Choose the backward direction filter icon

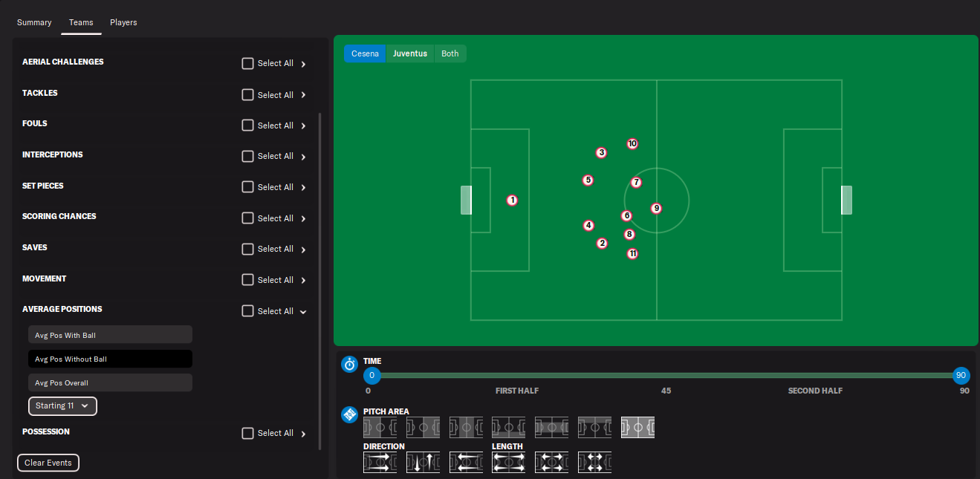(x=466, y=462)
